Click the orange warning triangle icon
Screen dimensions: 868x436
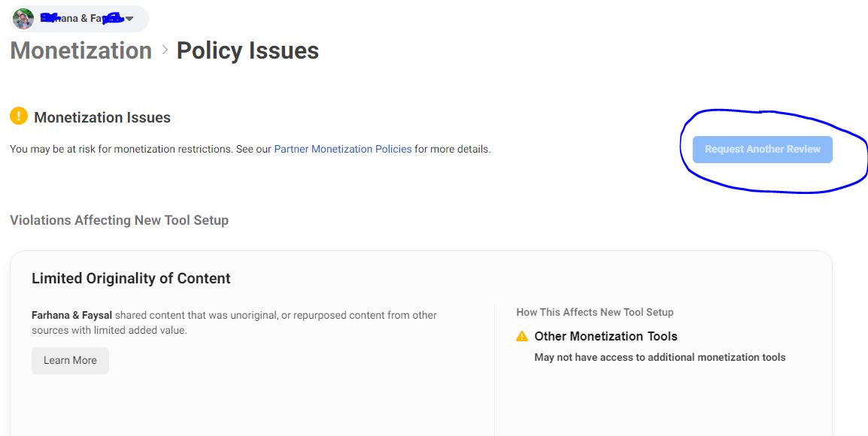point(522,337)
